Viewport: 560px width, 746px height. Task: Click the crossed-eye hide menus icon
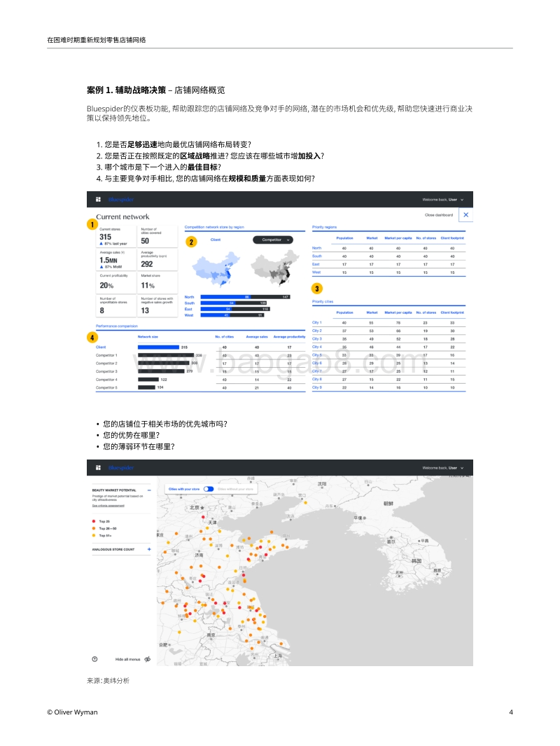pos(148,659)
